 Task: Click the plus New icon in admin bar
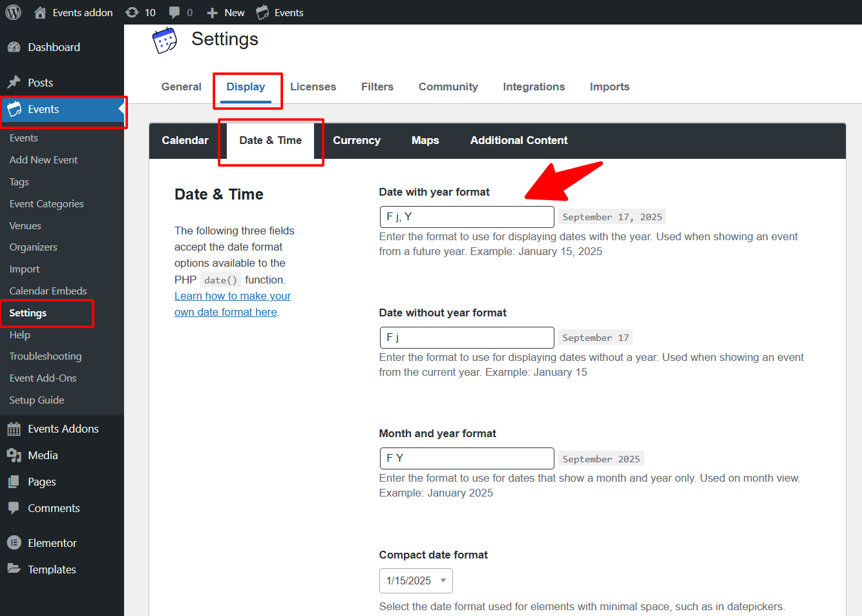click(x=212, y=12)
